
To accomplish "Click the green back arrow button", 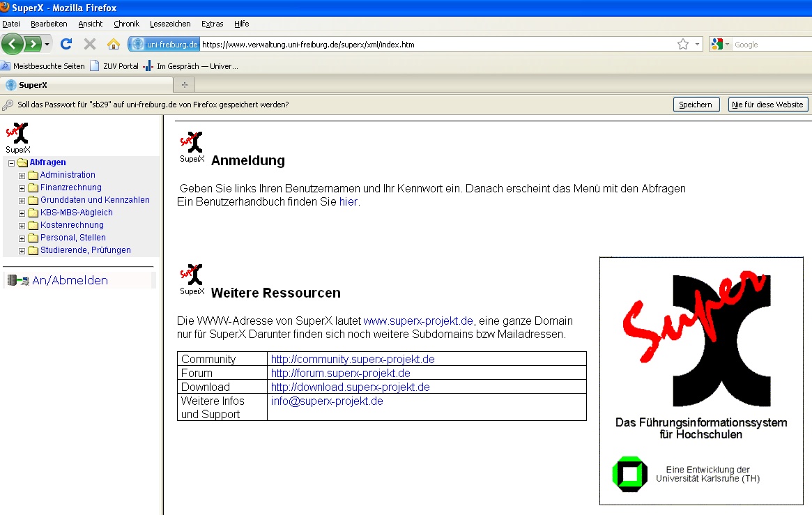I will tap(13, 44).
